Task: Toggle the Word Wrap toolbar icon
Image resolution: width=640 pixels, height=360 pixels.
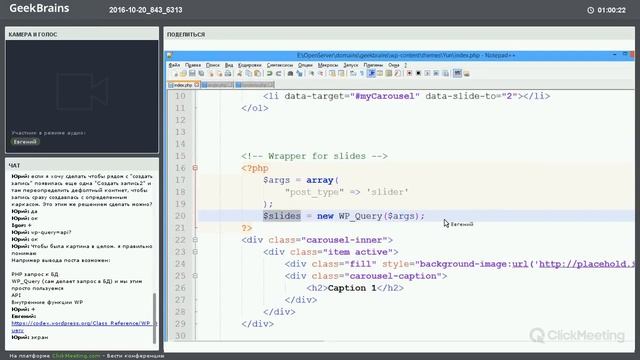Action: [x=353, y=73]
